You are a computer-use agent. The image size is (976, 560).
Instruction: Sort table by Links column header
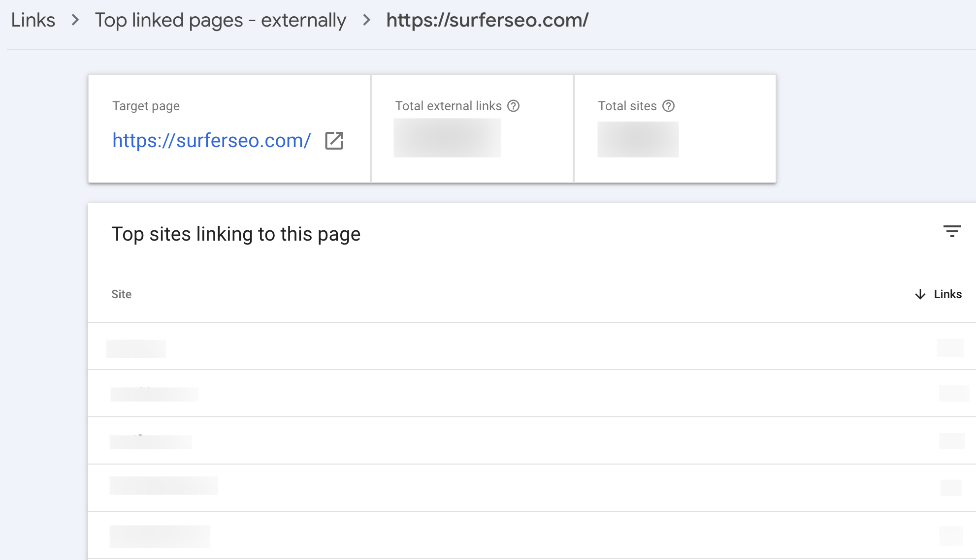point(947,294)
